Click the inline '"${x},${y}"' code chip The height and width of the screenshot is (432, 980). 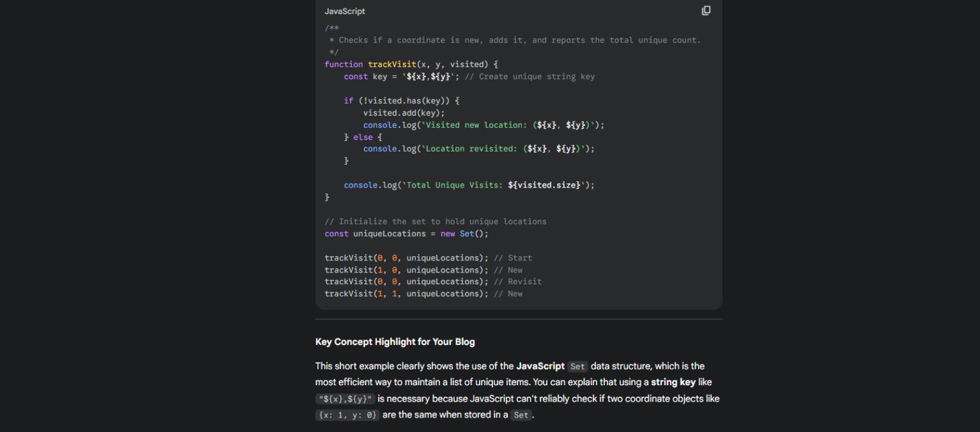[x=345, y=399]
